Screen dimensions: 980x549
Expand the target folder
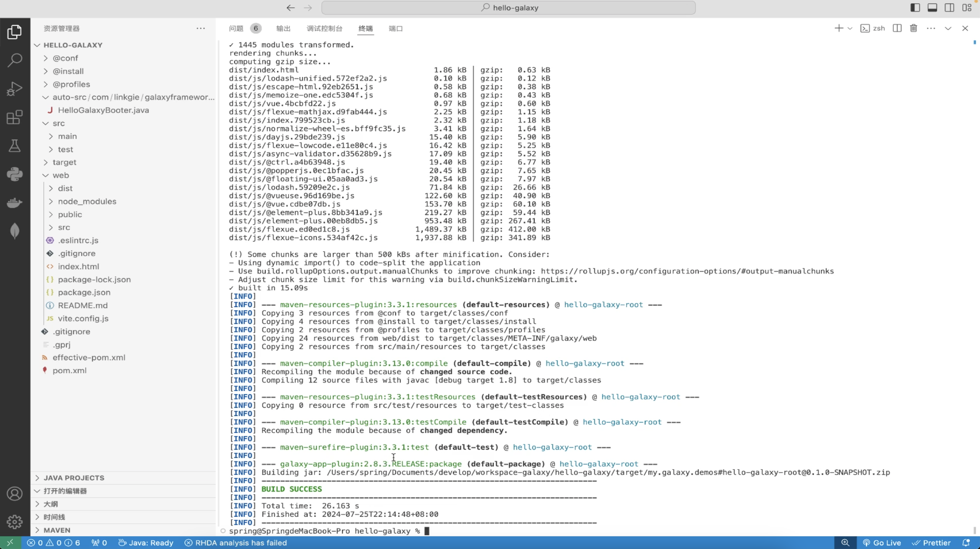(x=124, y=162)
